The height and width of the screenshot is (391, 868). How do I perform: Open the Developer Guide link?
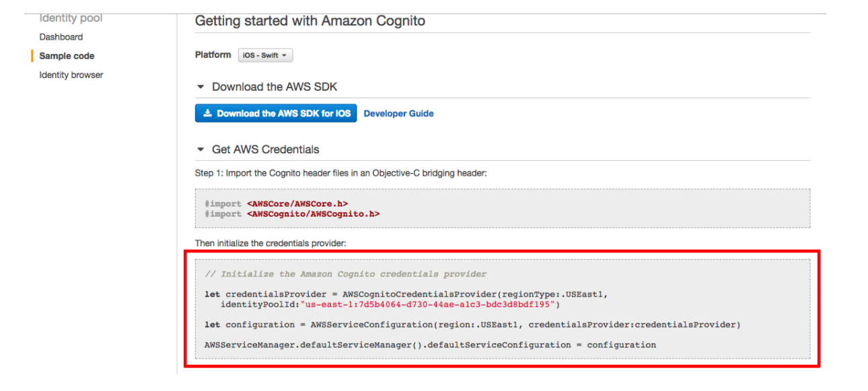[x=398, y=114]
